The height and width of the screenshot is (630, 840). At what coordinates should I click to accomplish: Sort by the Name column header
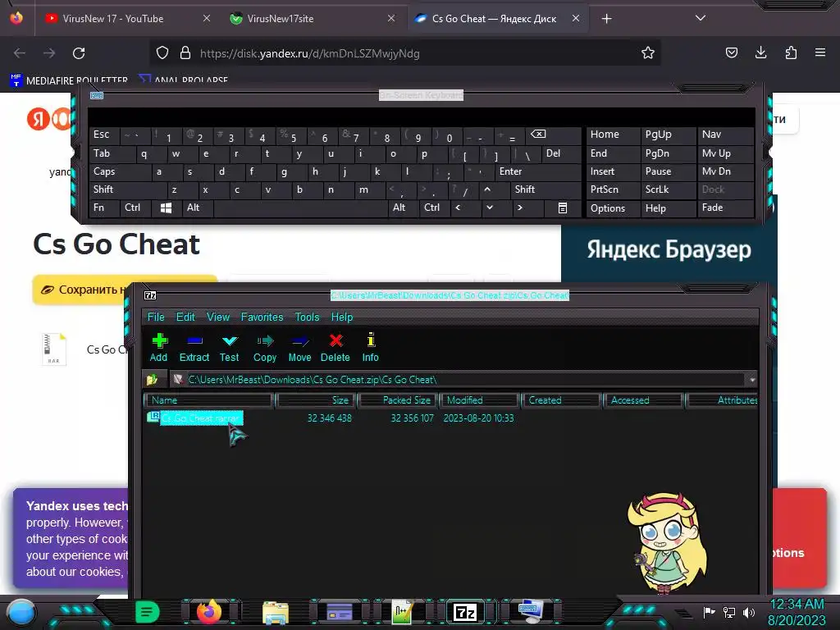(209, 400)
